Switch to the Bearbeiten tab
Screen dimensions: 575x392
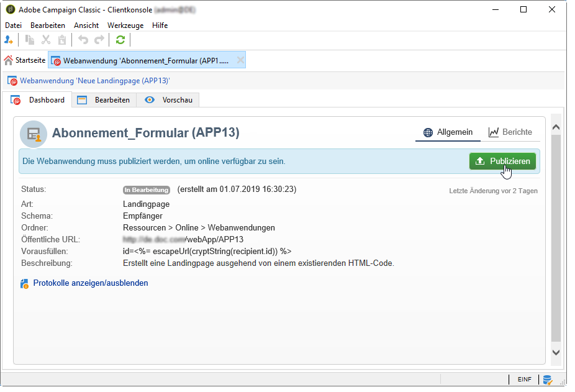tap(104, 100)
